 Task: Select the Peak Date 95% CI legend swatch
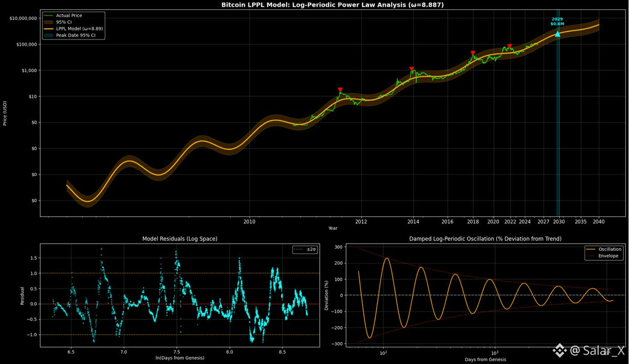49,36
